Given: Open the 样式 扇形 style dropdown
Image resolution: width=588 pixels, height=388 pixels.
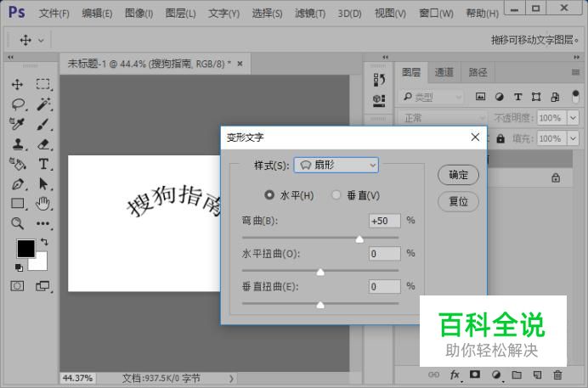Looking at the screenshot, I should point(336,166).
